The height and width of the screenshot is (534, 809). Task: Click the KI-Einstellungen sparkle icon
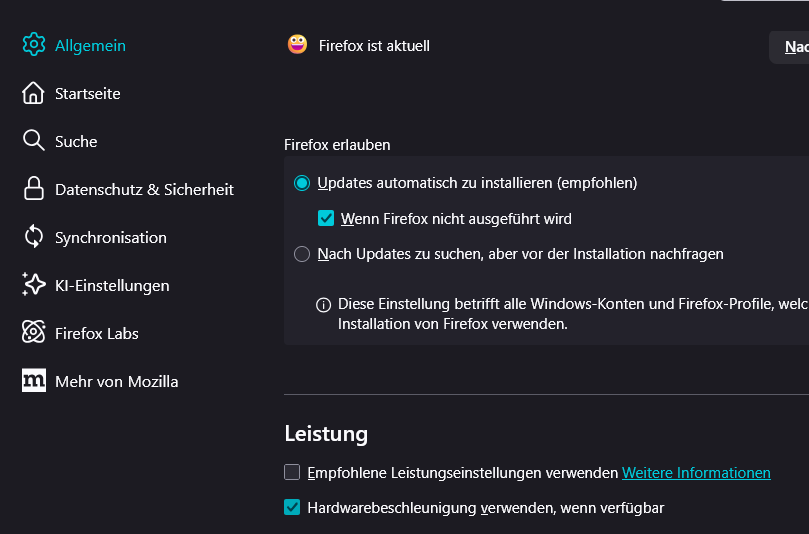tap(34, 285)
